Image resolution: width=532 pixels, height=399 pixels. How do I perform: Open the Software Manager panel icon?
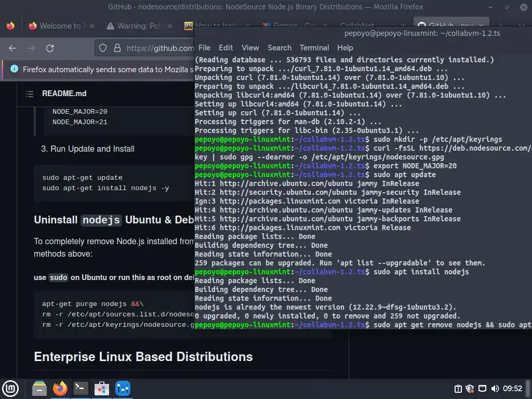tap(101, 389)
